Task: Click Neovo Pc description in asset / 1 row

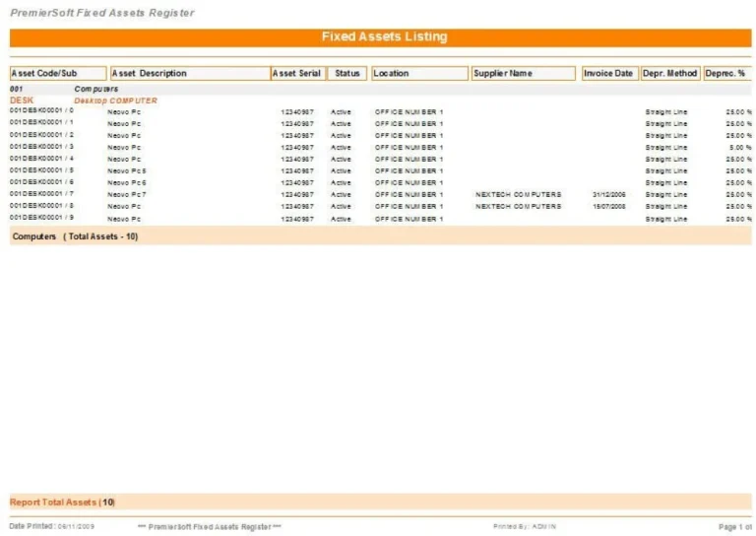Action: coord(124,123)
